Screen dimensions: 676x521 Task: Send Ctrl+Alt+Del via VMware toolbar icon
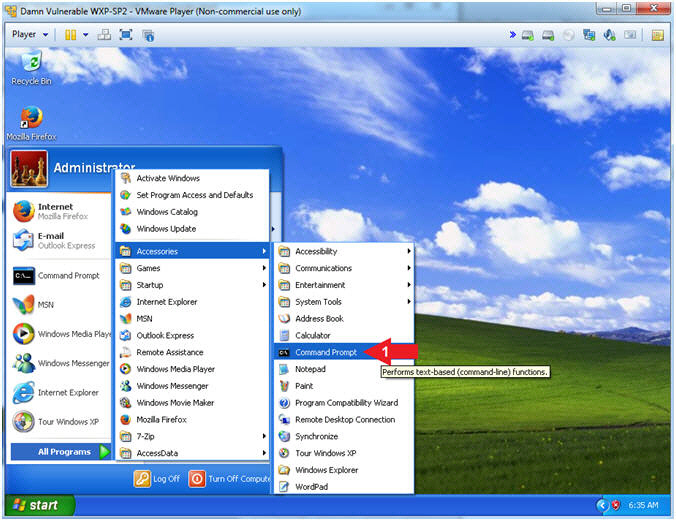click(104, 35)
